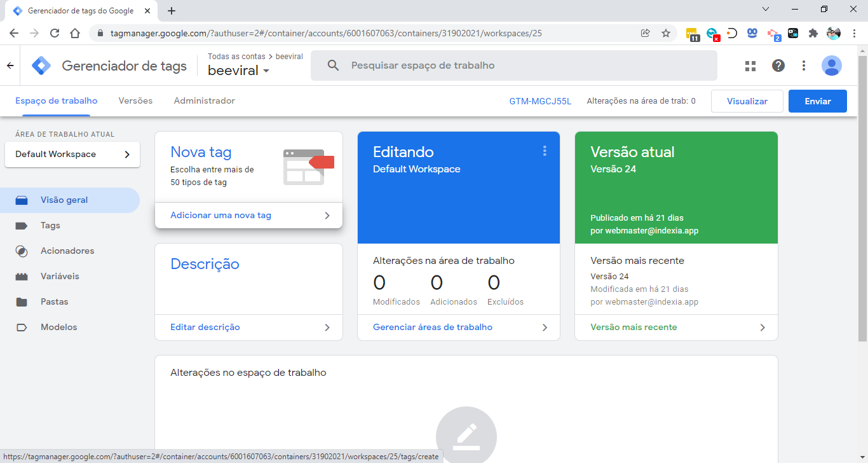Screen dimensions: 868x463
Task: Click the Tags label icon in sidebar
Action: 22,226
